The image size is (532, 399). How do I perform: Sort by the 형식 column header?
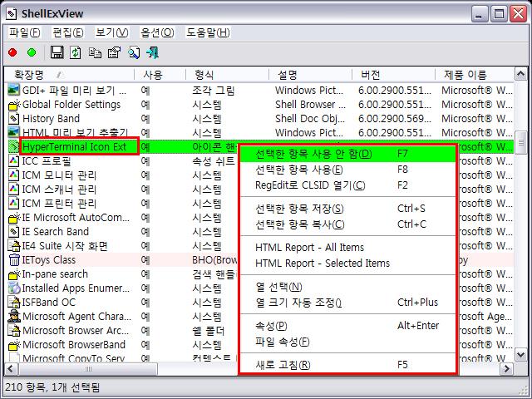[227, 75]
